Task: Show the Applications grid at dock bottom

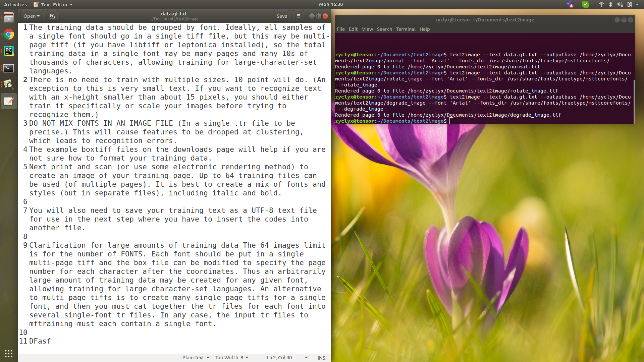Action: pyautogui.click(x=8, y=354)
